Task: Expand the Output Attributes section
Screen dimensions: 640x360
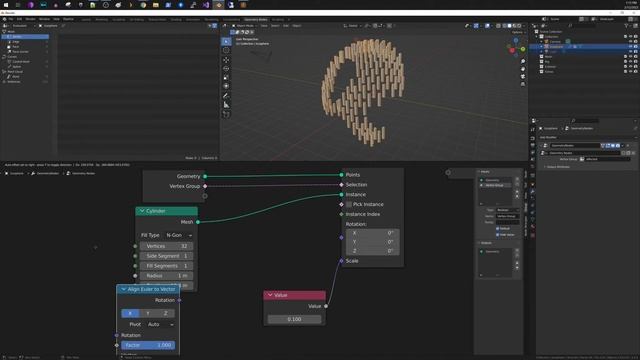Action: [558, 167]
